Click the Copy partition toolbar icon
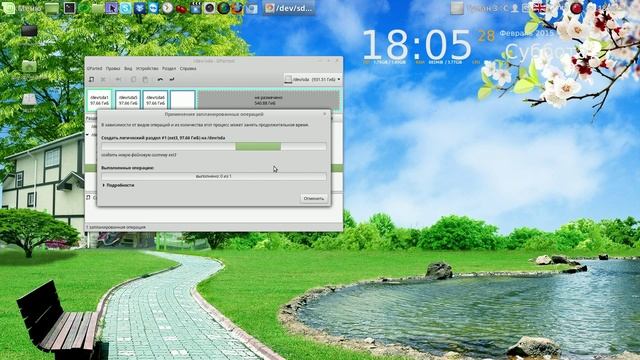 pyautogui.click(x=133, y=80)
